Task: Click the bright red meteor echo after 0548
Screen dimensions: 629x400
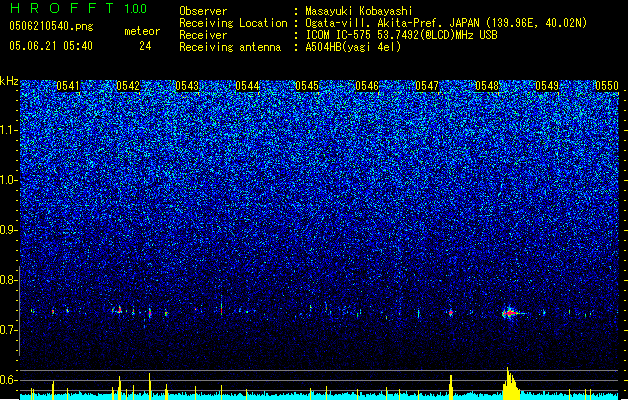Action: 510,313
